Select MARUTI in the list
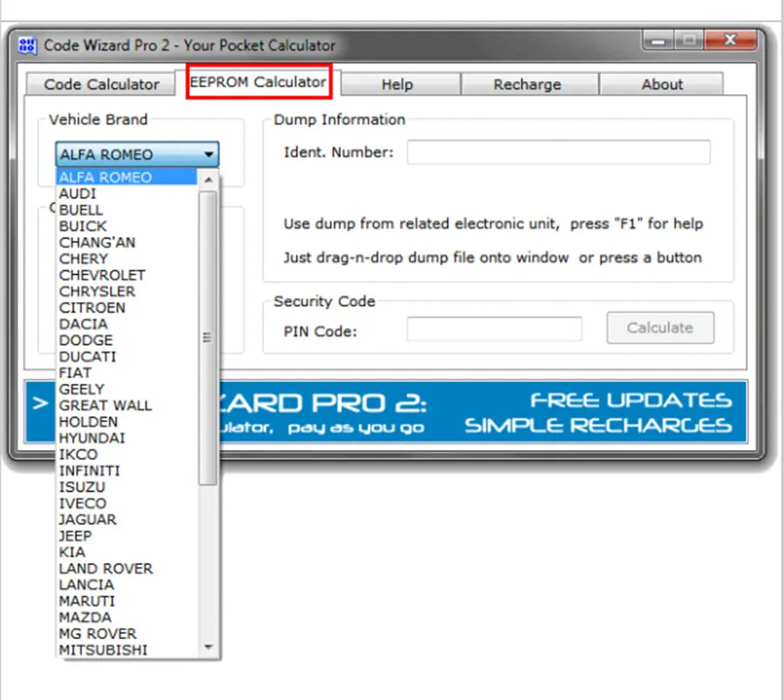Screen dimensions: 784x700 tap(126, 601)
